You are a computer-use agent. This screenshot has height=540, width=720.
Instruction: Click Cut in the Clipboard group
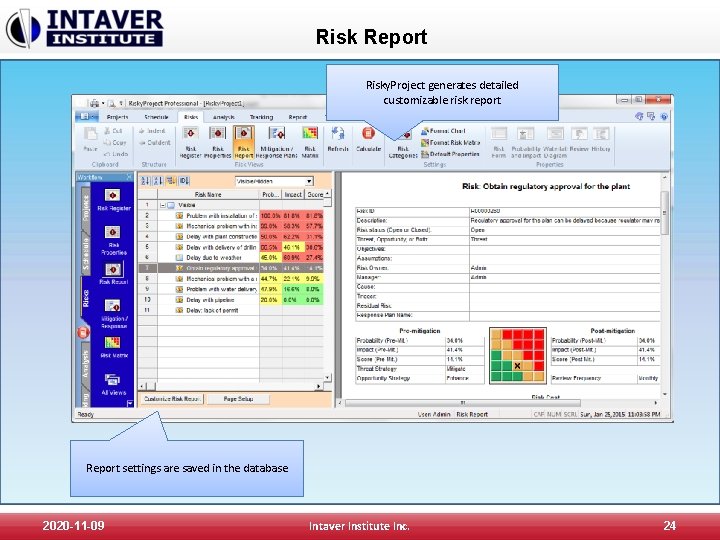[x=113, y=131]
